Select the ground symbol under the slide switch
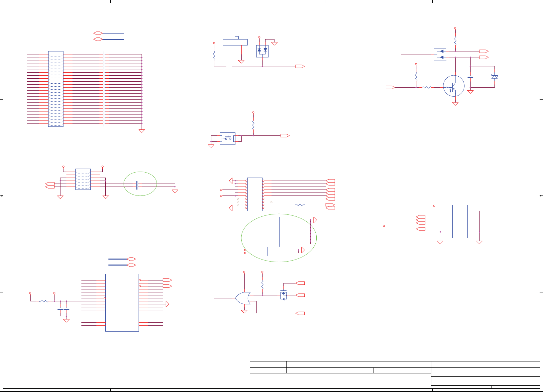The image size is (543, 392). coord(241,62)
